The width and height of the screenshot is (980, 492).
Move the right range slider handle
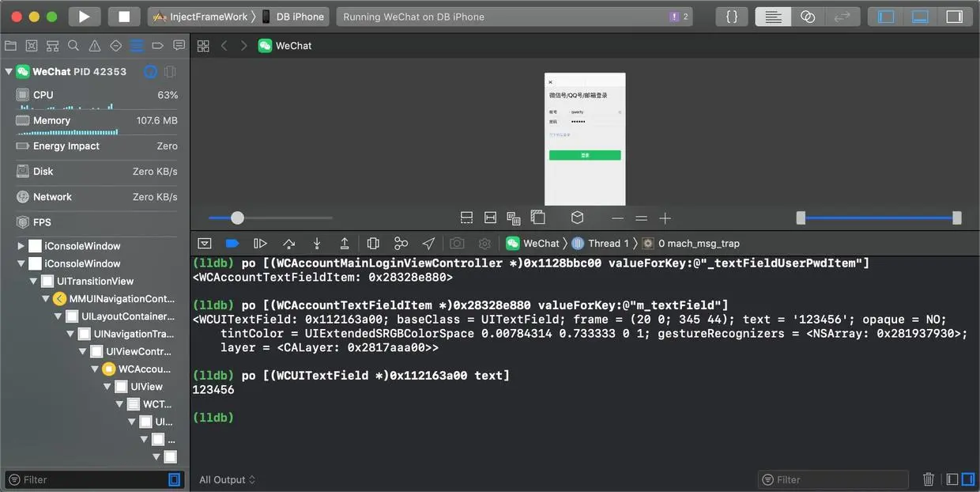[x=957, y=218]
